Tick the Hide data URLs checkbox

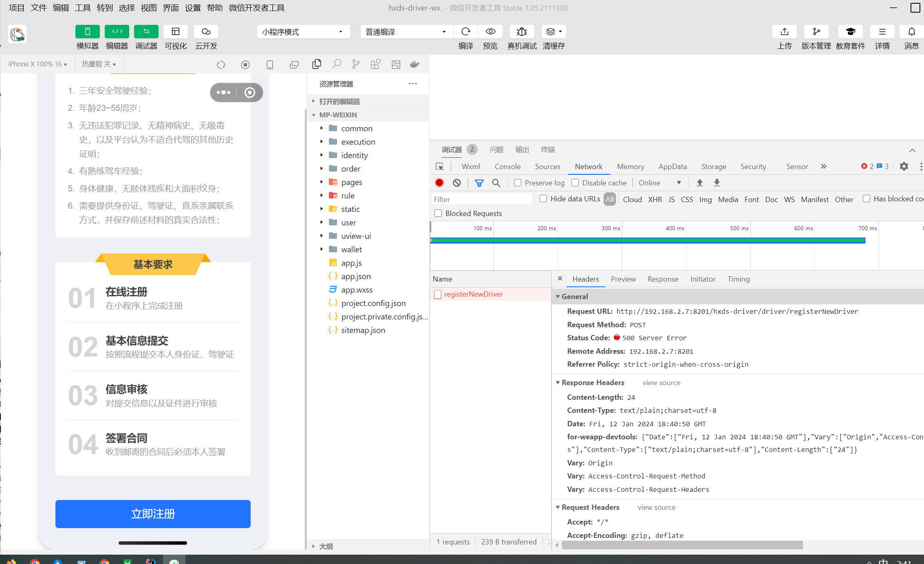(x=543, y=199)
